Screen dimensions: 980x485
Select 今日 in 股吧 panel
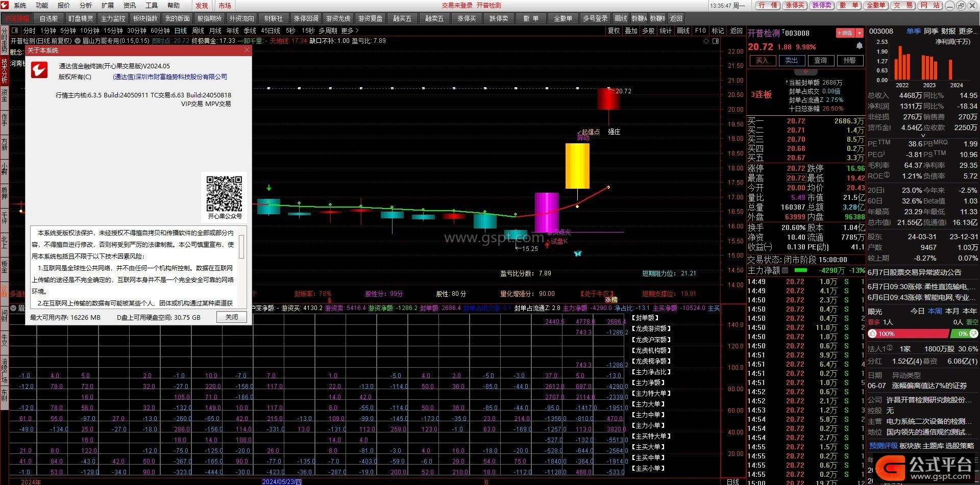click(x=917, y=311)
